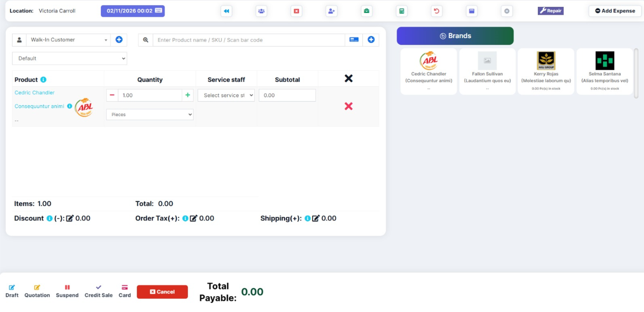The width and height of the screenshot is (644, 312).
Task: Edit shipping with the pencil icon
Action: tap(316, 219)
